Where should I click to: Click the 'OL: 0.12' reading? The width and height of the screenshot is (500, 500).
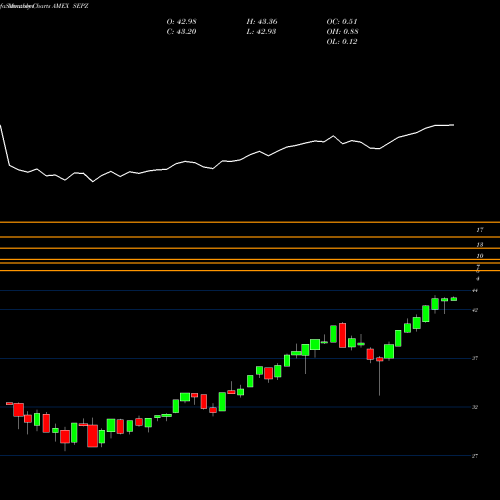[x=342, y=42]
